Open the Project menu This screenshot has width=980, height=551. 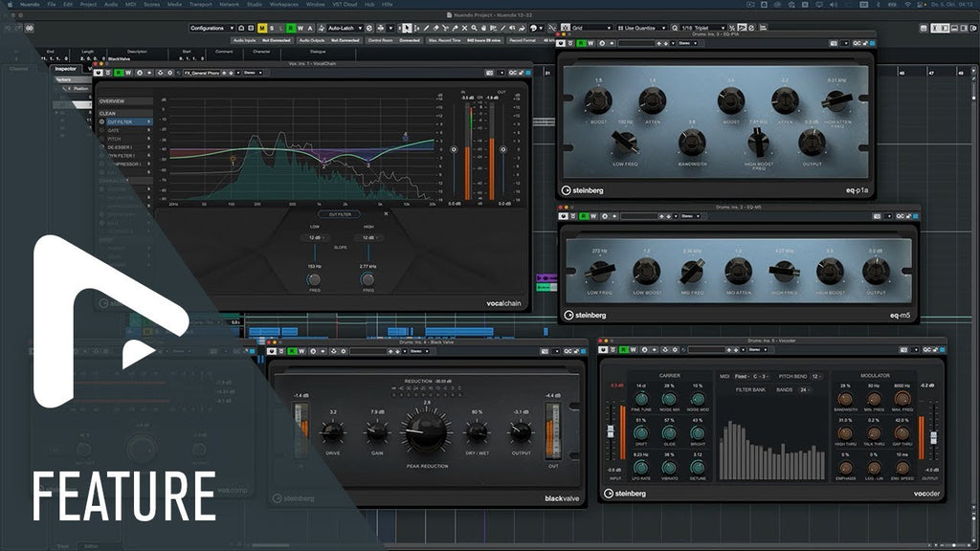tap(88, 5)
